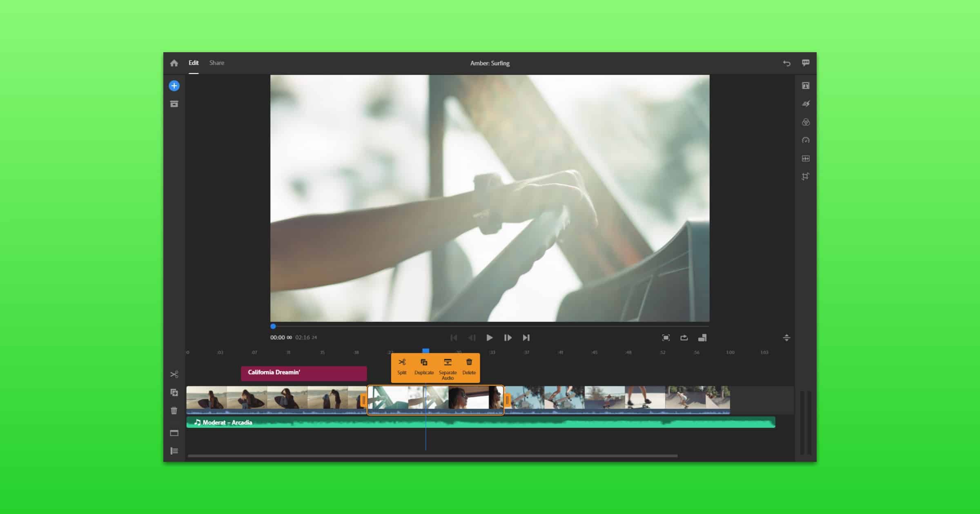The width and height of the screenshot is (980, 514).
Task: Click the blue add media plus button
Action: pyautogui.click(x=174, y=86)
